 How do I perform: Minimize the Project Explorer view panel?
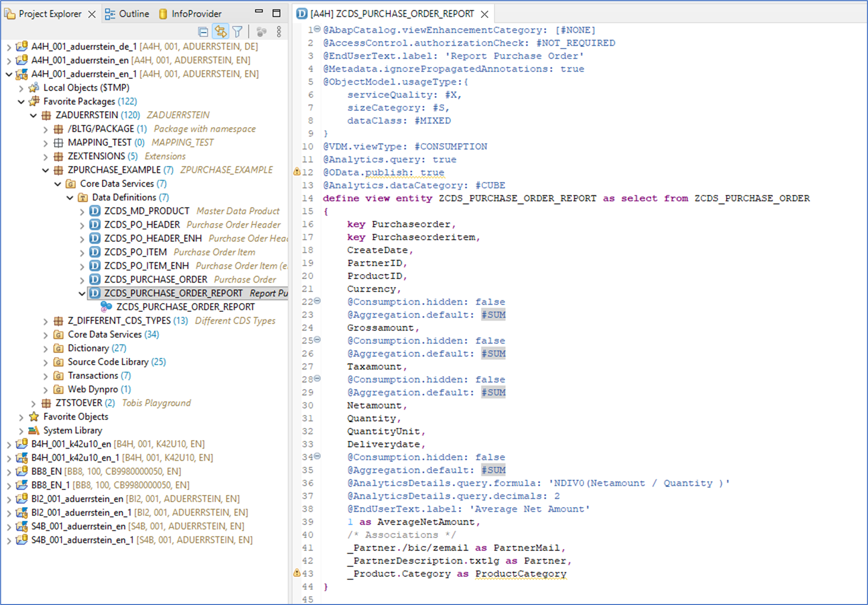click(x=259, y=12)
